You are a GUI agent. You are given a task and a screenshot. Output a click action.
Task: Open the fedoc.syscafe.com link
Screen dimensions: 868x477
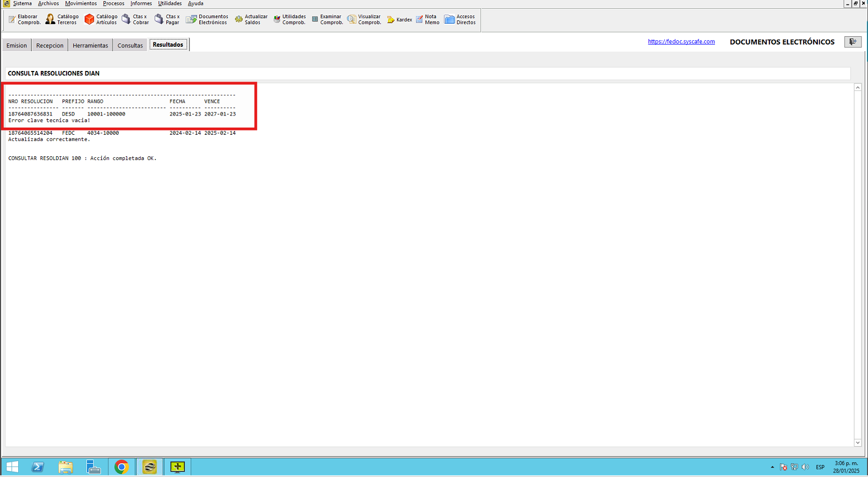[x=681, y=42]
